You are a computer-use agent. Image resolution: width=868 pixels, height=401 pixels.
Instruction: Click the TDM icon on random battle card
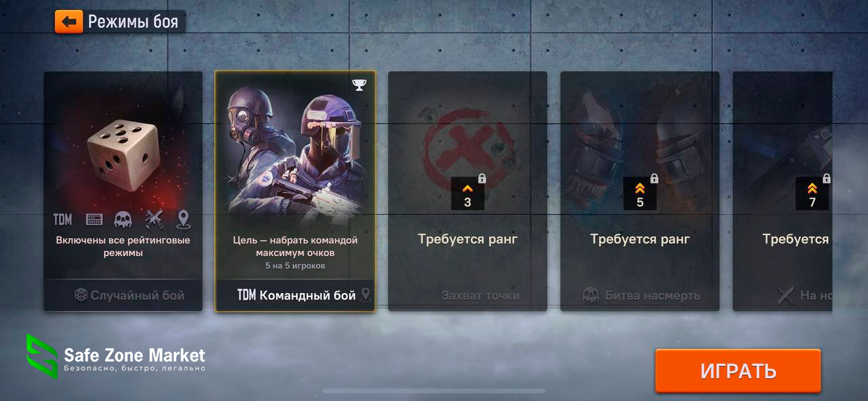(62, 220)
